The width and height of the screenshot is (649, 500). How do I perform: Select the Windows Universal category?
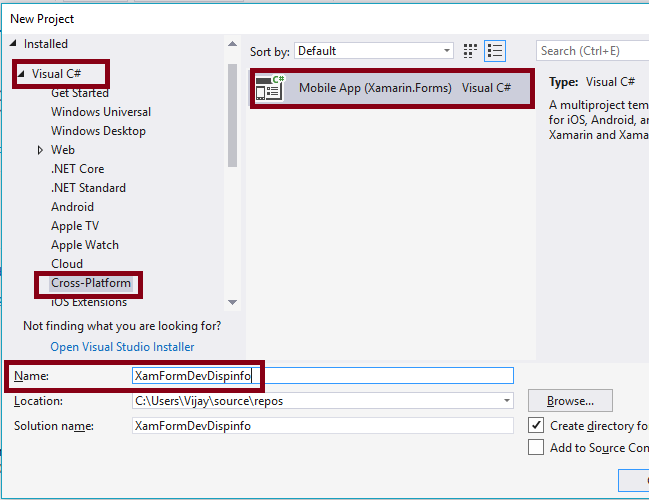click(101, 112)
